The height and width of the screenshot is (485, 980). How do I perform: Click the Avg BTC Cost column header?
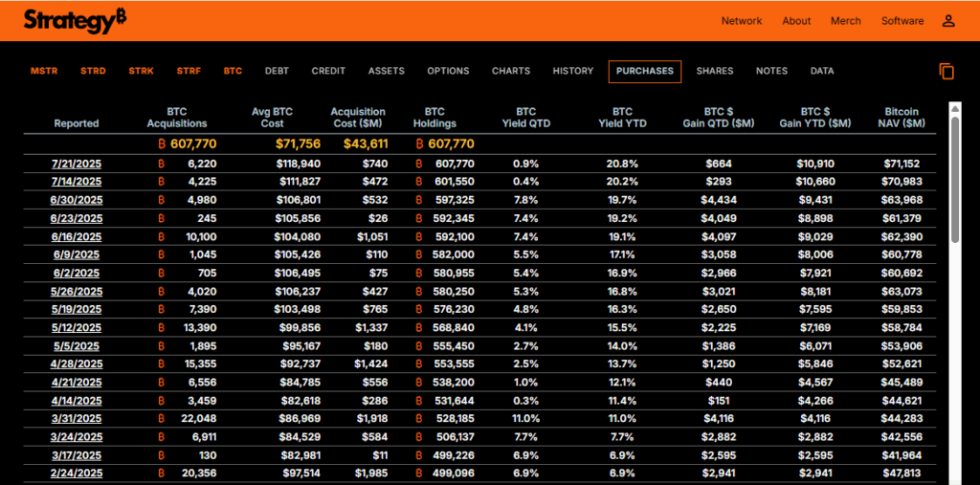(x=272, y=118)
